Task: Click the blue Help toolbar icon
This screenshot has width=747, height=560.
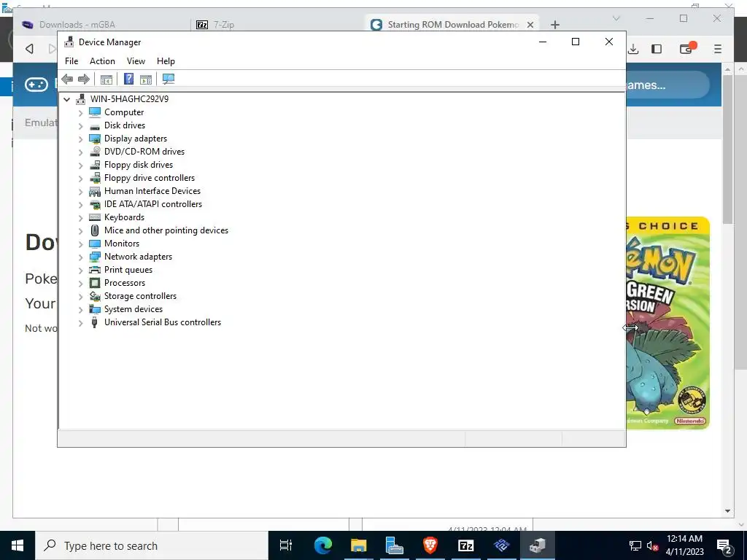Action: click(128, 79)
